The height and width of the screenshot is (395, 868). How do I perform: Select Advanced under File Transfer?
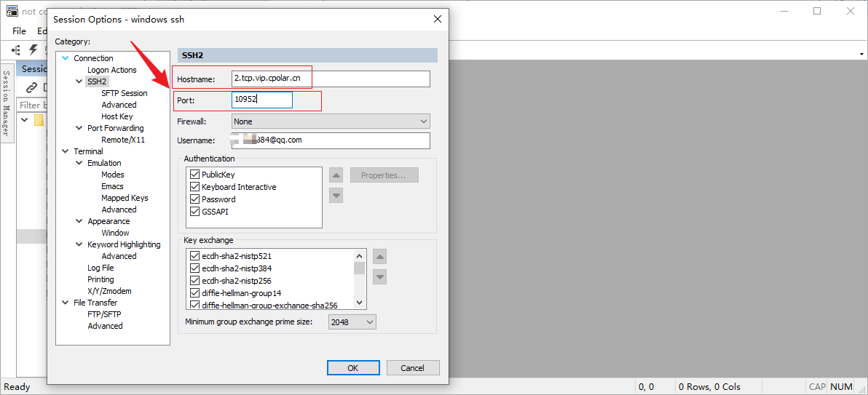pyautogui.click(x=105, y=326)
